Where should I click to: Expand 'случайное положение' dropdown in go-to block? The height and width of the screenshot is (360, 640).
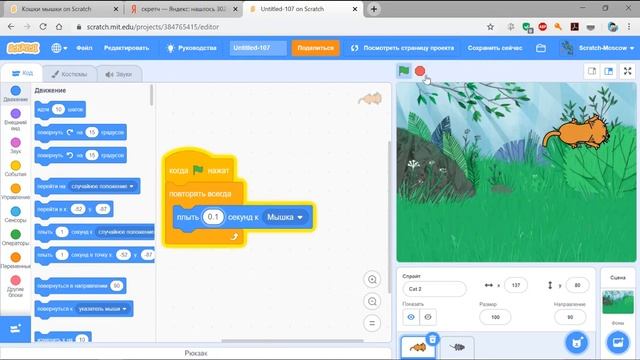(102, 186)
